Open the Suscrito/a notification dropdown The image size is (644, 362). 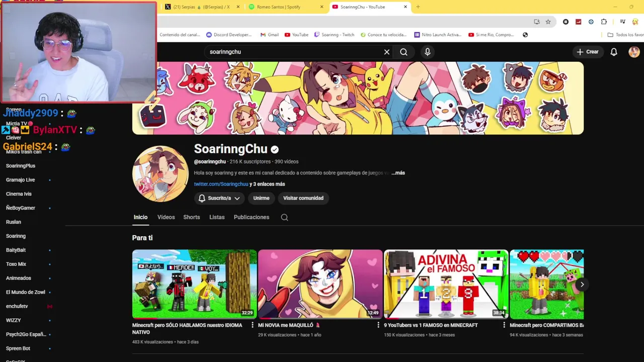[x=219, y=198]
